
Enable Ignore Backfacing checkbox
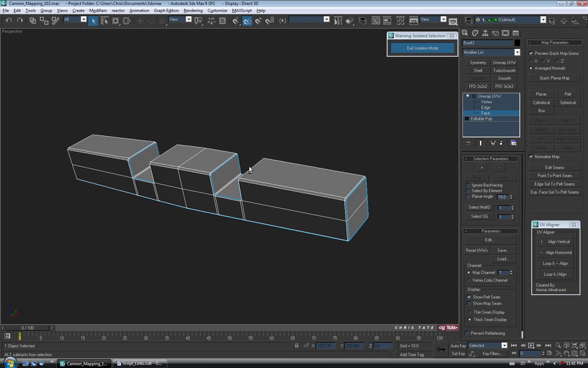(468, 185)
